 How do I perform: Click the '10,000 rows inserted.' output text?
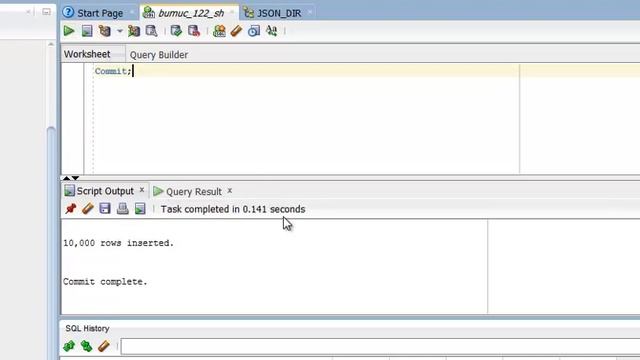(118, 243)
